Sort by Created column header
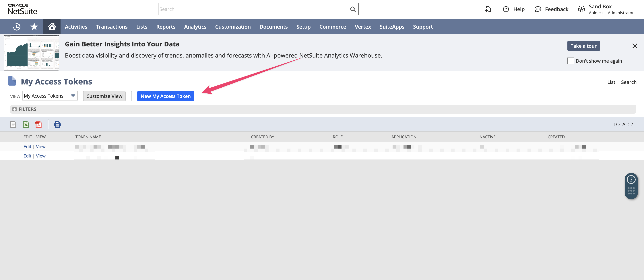Screen dimensions: 644x280 [556, 137]
